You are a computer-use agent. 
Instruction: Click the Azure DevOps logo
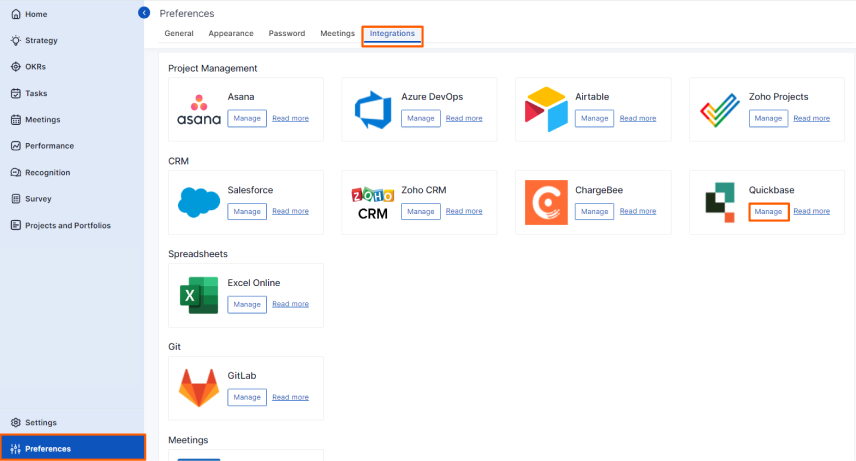[373, 110]
